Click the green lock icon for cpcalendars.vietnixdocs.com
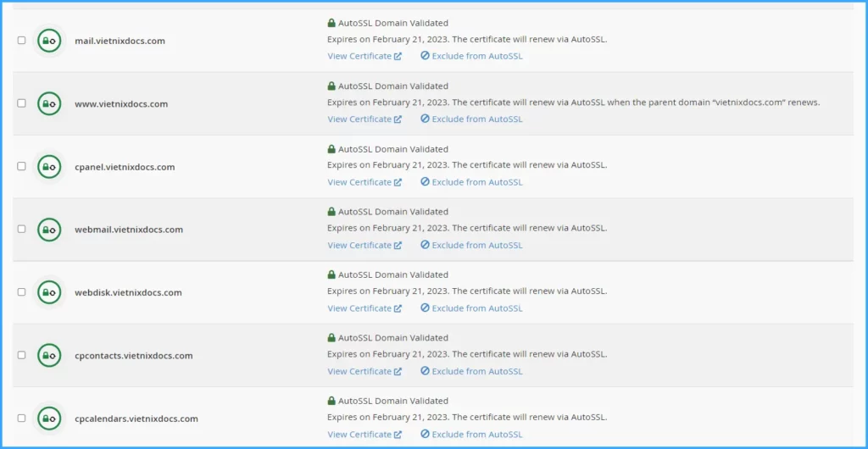868x449 pixels. pyautogui.click(x=49, y=419)
